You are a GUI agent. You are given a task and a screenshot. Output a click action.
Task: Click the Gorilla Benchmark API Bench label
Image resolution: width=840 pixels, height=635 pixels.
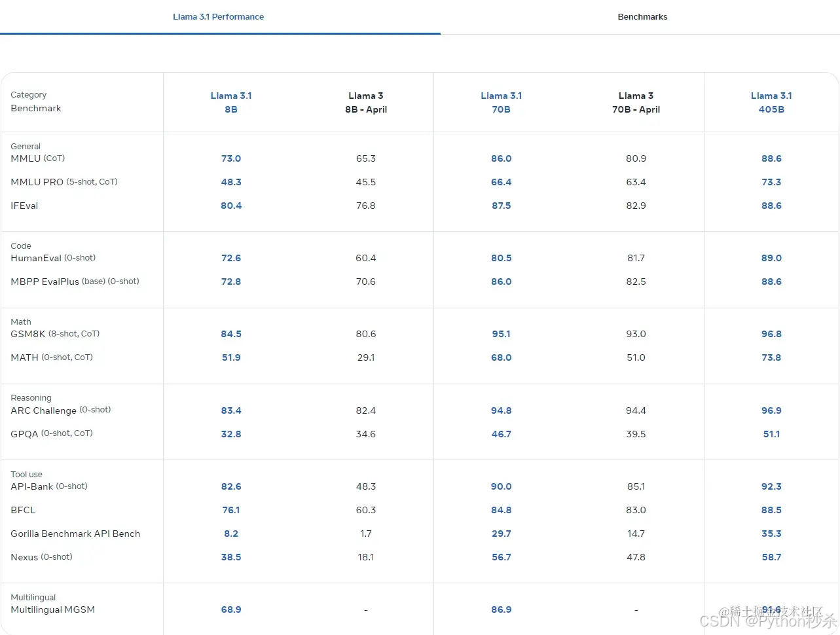click(75, 534)
